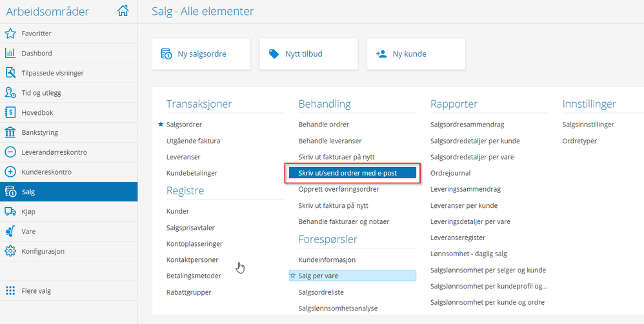Click the Bankstyring bank icon

(x=10, y=132)
